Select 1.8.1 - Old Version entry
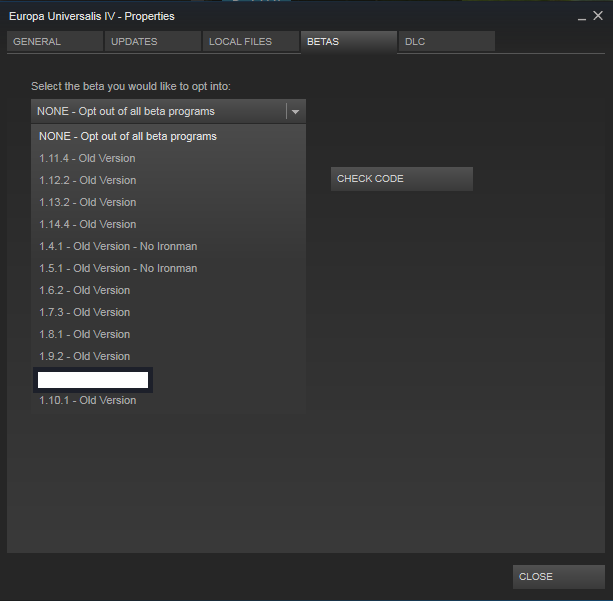The image size is (613, 601). (168, 334)
